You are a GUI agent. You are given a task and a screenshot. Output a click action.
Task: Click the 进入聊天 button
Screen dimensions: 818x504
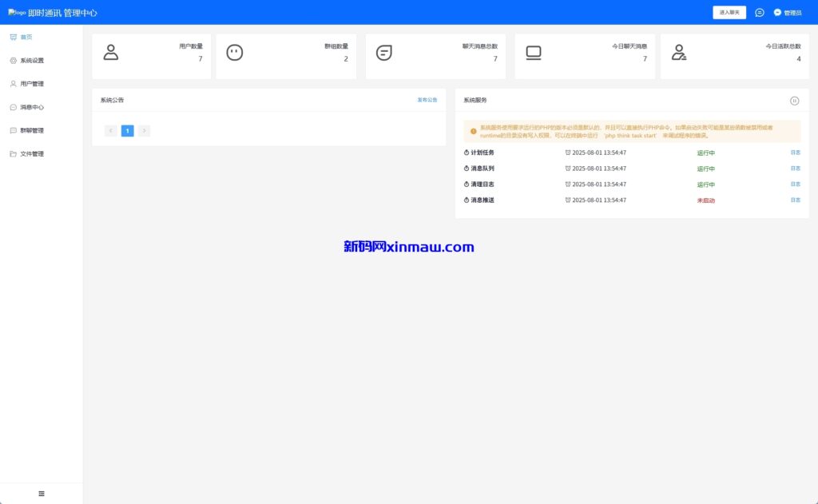[729, 13]
